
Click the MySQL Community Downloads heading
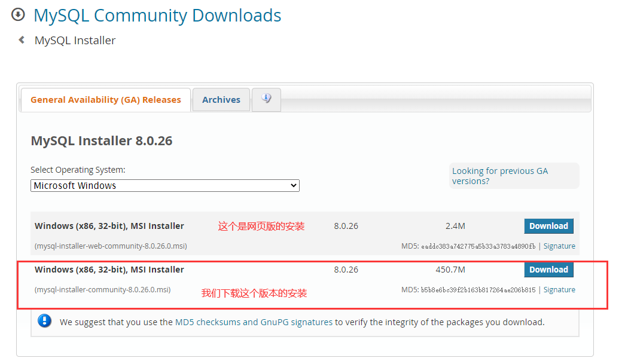pos(157,16)
